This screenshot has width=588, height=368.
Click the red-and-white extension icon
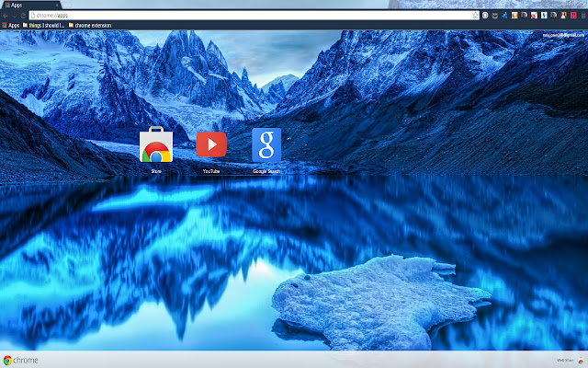534,16
